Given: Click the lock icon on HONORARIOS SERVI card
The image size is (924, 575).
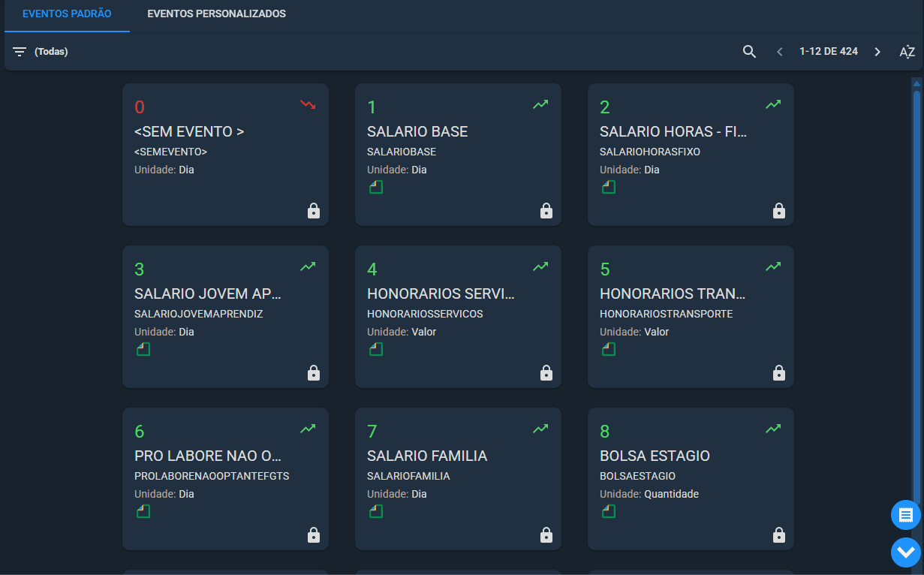Looking at the screenshot, I should 546,373.
